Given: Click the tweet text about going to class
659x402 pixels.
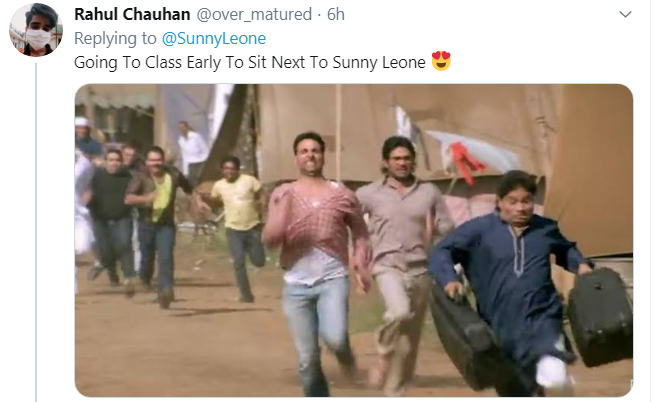Looking at the screenshot, I should click(x=251, y=62).
